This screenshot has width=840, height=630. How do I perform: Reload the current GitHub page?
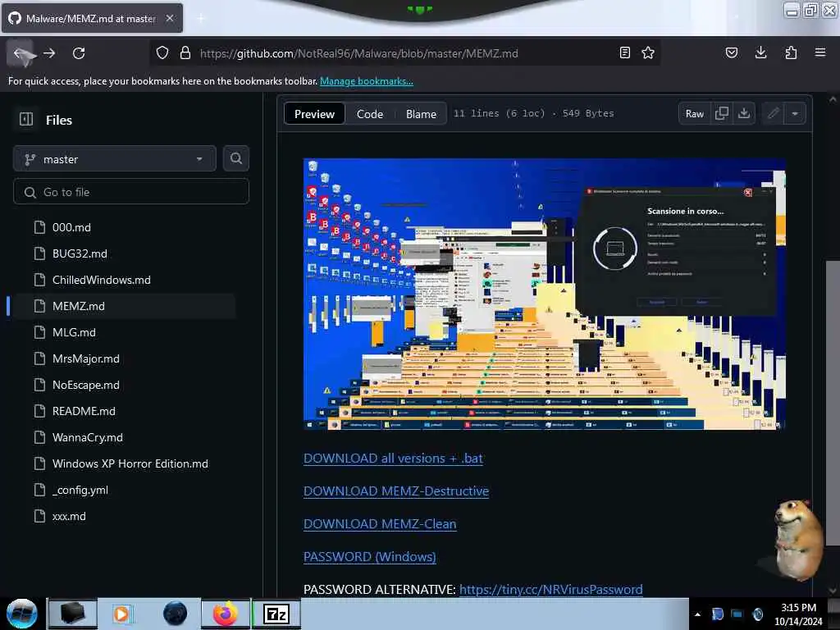click(79, 53)
